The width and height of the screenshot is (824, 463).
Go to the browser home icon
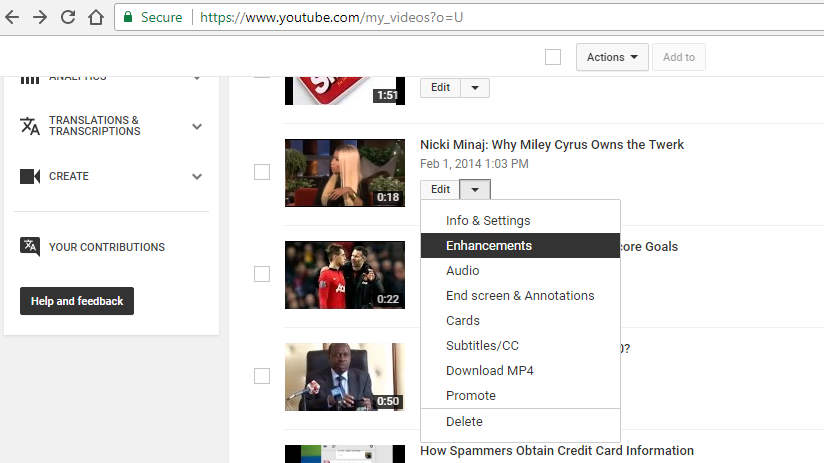96,17
